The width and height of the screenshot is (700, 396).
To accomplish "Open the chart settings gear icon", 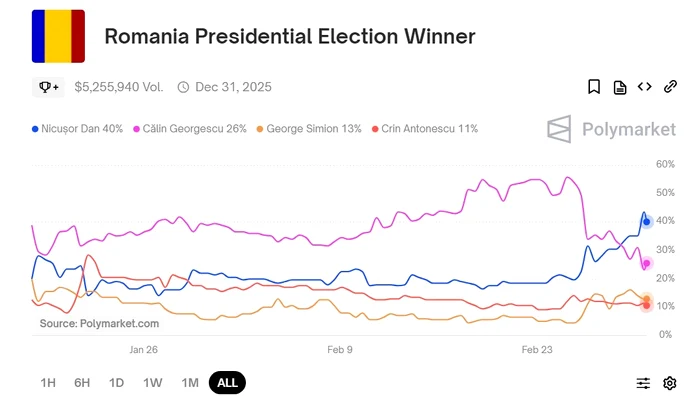I will 670,383.
